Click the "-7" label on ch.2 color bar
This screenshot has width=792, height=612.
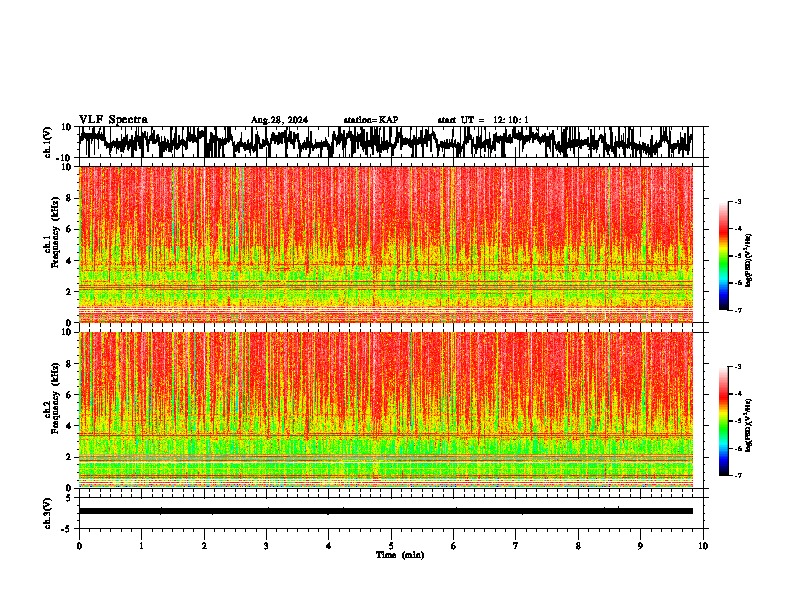[738, 476]
